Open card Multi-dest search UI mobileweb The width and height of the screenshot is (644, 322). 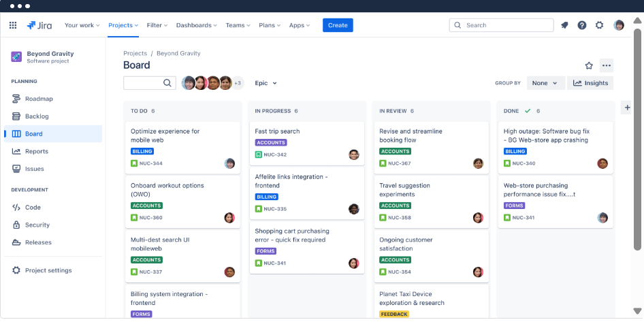click(182, 256)
